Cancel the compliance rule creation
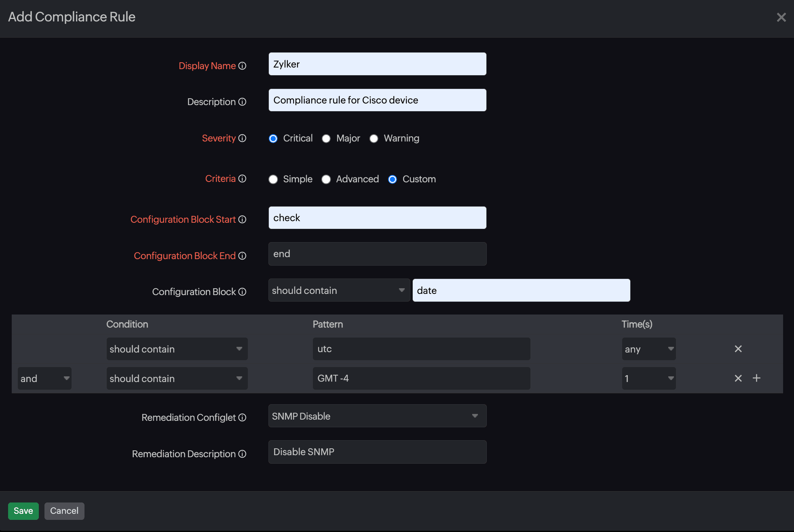This screenshot has height=532, width=794. pyautogui.click(x=64, y=511)
